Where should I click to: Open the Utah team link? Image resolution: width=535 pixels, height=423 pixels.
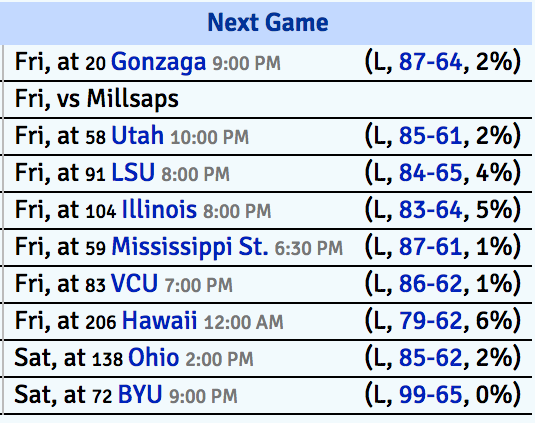[138, 135]
